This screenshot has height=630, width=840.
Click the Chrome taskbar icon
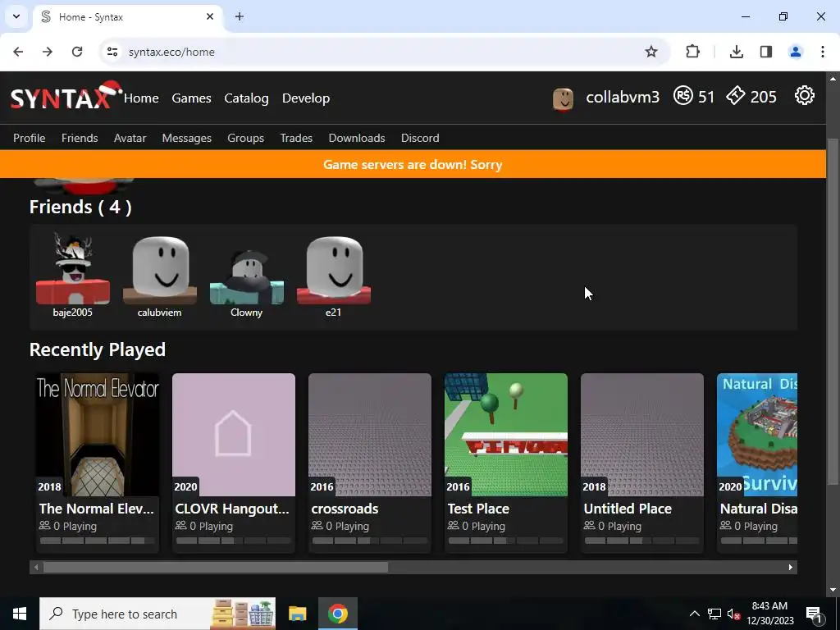click(338, 614)
